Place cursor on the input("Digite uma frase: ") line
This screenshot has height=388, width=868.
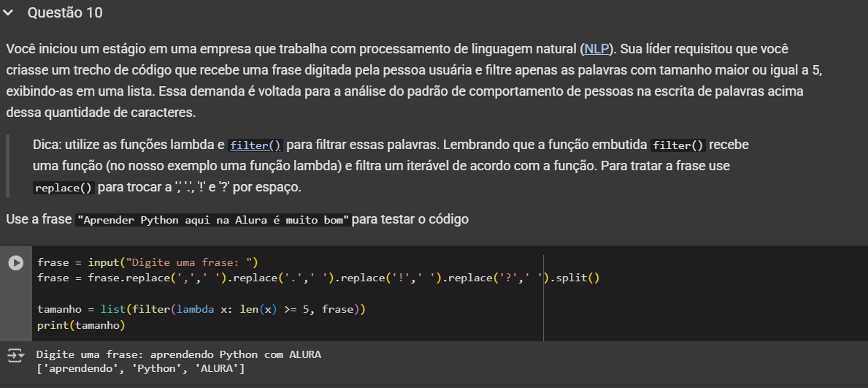pos(147,262)
